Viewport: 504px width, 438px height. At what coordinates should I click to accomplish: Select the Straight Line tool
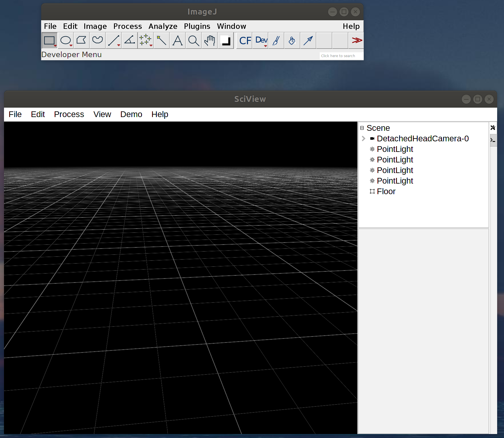click(x=114, y=41)
